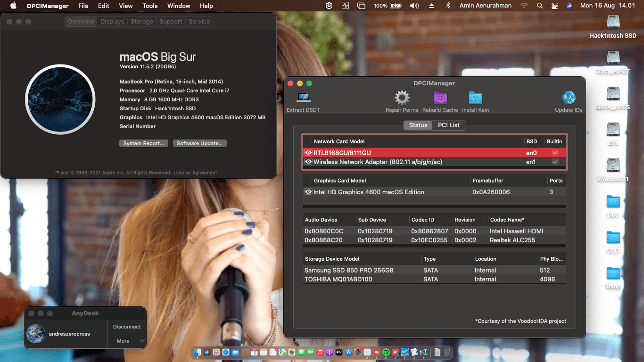Select the Realtek ALC255 codec row

coord(434,240)
